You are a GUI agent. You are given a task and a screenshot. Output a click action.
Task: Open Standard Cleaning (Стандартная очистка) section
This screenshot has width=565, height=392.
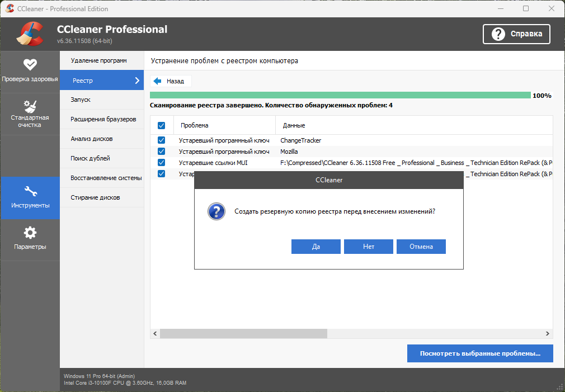[x=30, y=114]
